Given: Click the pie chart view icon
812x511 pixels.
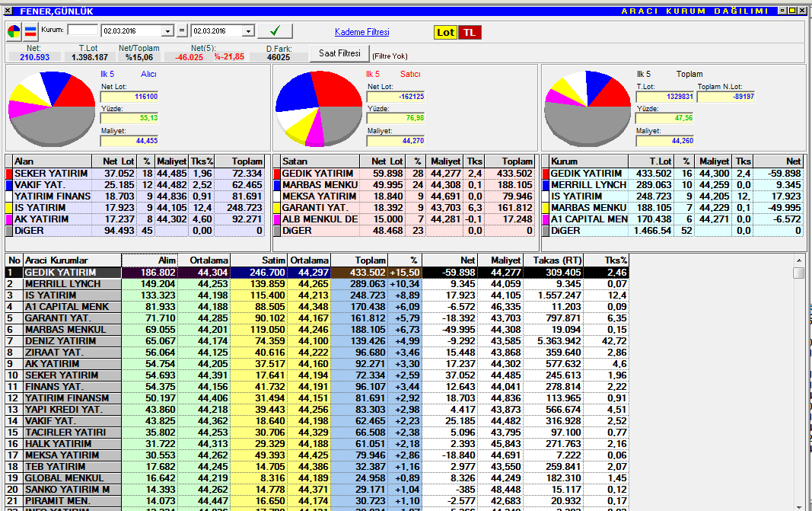Looking at the screenshot, I should (14, 31).
